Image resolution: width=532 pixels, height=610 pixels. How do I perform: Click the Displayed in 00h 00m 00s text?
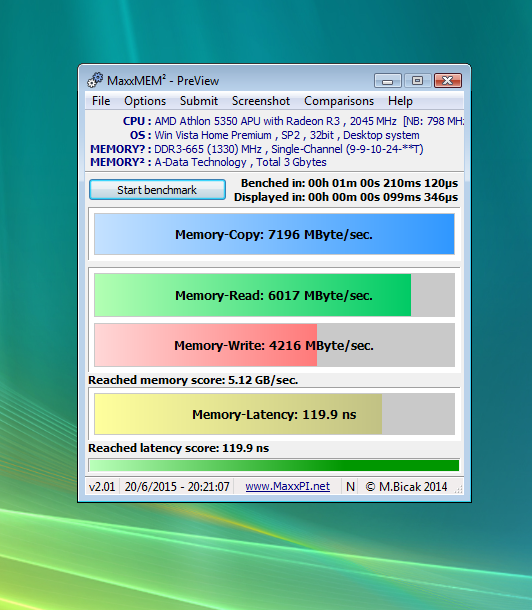pyautogui.click(x=346, y=197)
